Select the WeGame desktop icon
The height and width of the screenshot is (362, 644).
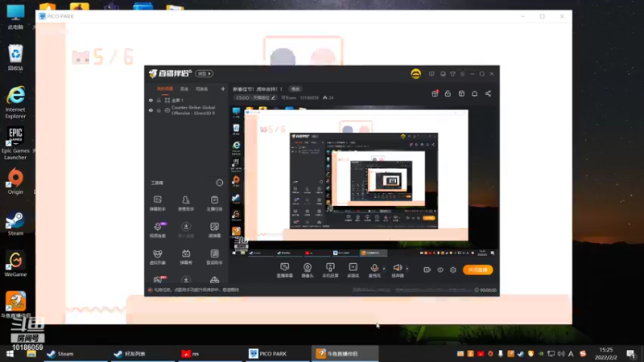(x=15, y=265)
